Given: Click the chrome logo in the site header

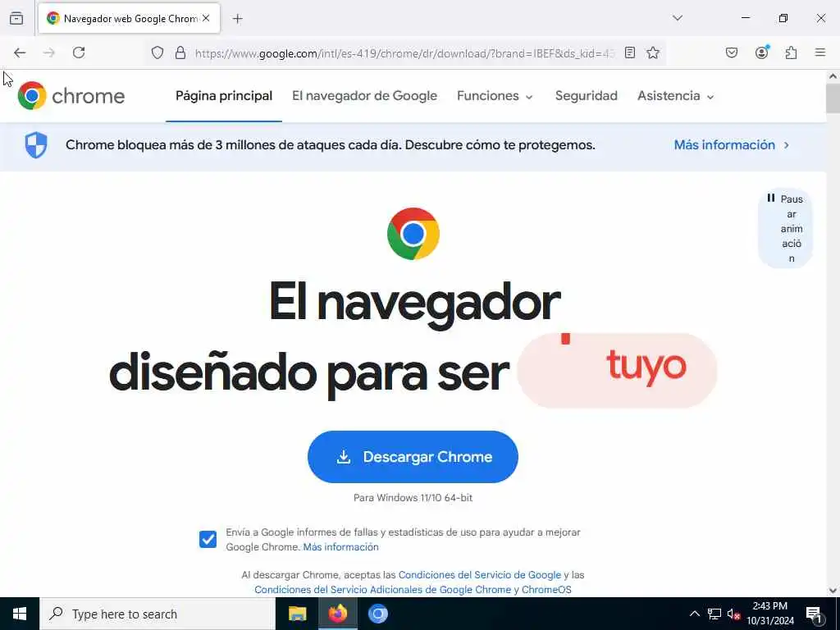Looking at the screenshot, I should (71, 96).
